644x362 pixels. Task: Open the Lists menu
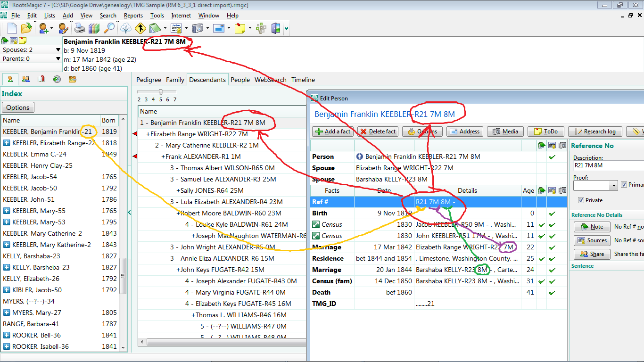pyautogui.click(x=50, y=16)
